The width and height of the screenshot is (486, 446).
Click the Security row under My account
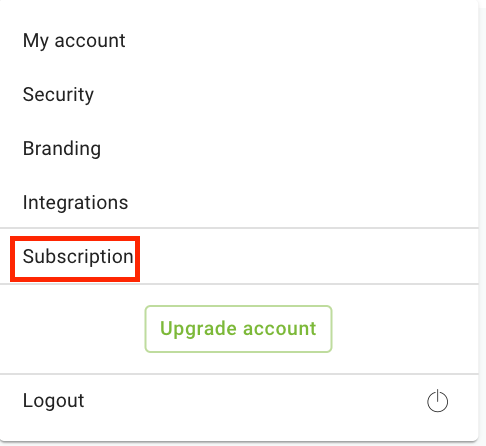tap(239, 95)
